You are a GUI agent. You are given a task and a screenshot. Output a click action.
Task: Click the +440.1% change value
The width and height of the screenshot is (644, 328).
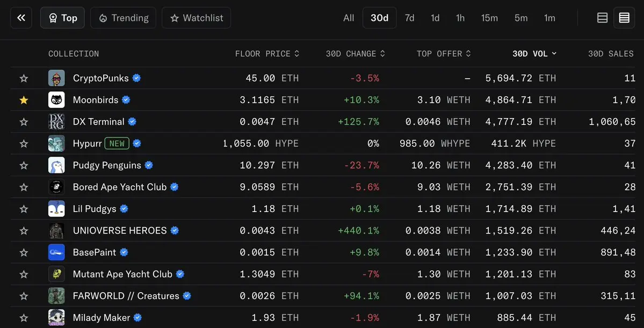tap(359, 230)
